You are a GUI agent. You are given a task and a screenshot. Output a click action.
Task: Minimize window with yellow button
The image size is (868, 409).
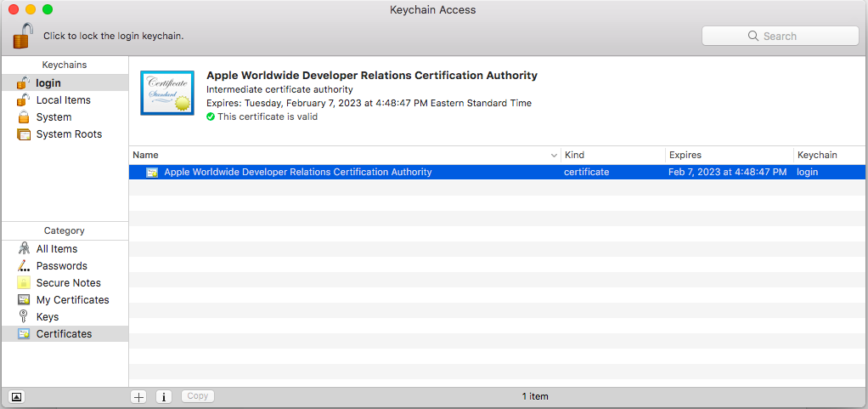[31, 9]
